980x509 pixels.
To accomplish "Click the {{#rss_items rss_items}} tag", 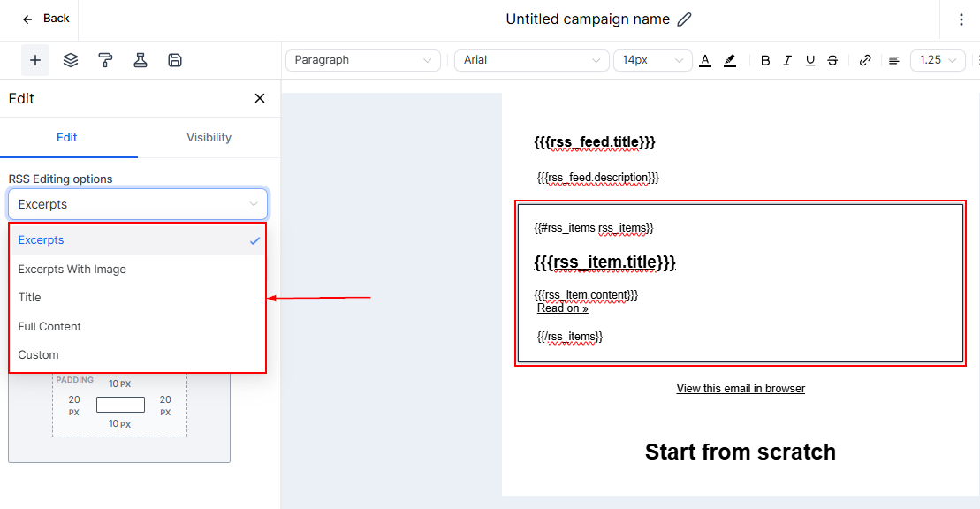I will coord(594,228).
